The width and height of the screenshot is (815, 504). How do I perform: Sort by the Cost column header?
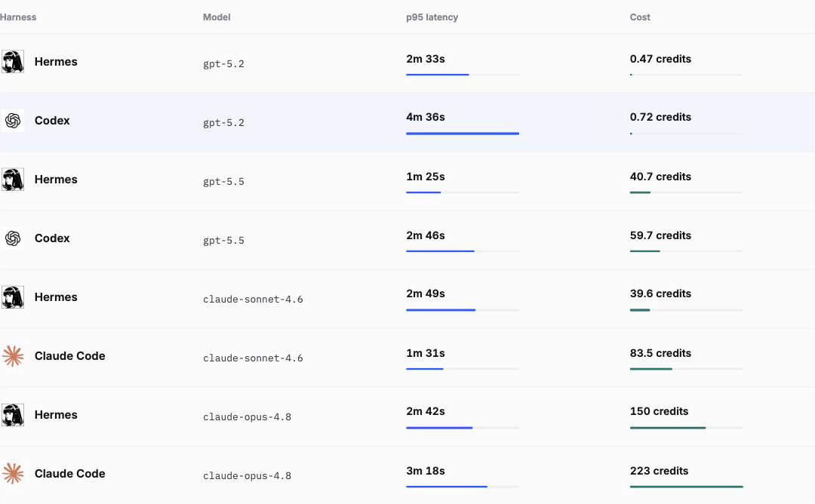point(640,17)
